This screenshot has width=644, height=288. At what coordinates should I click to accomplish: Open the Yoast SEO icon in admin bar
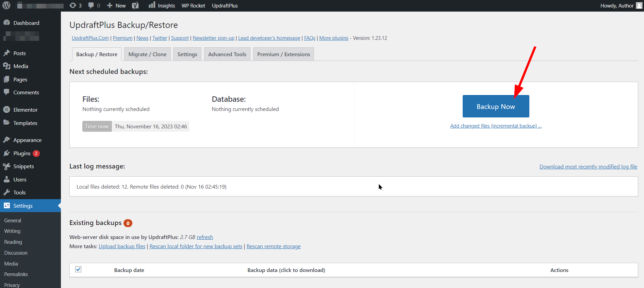[x=135, y=5]
